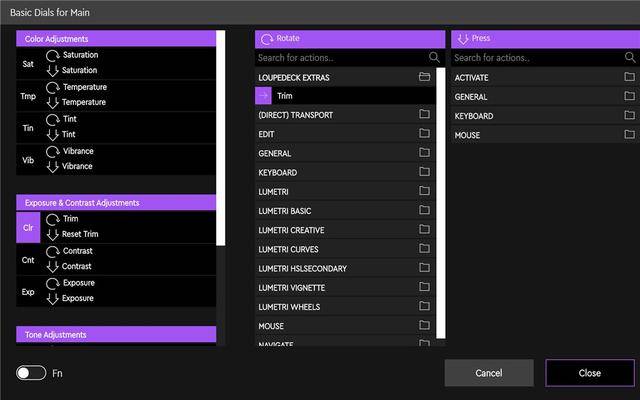
Task: Click the search magnifier in the Rotate panel
Action: 434,58
